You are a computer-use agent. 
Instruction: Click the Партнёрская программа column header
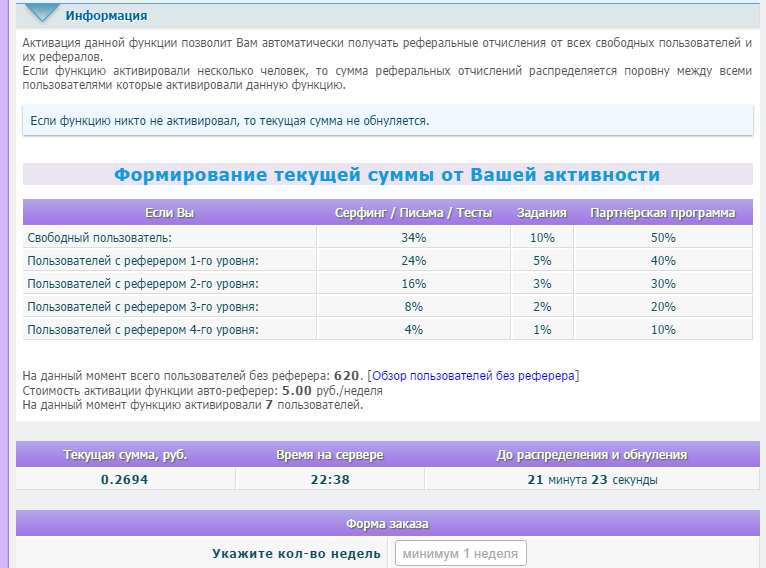click(x=662, y=213)
